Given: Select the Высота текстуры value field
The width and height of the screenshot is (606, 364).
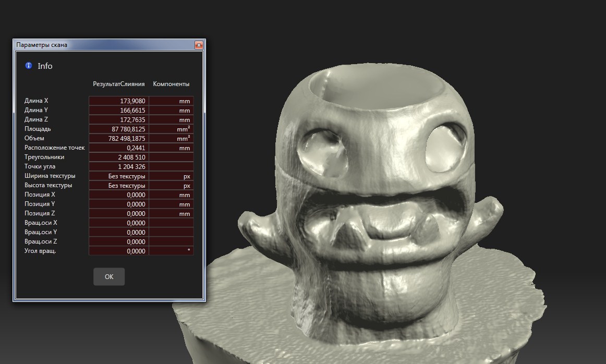Looking at the screenshot, I should (119, 186).
